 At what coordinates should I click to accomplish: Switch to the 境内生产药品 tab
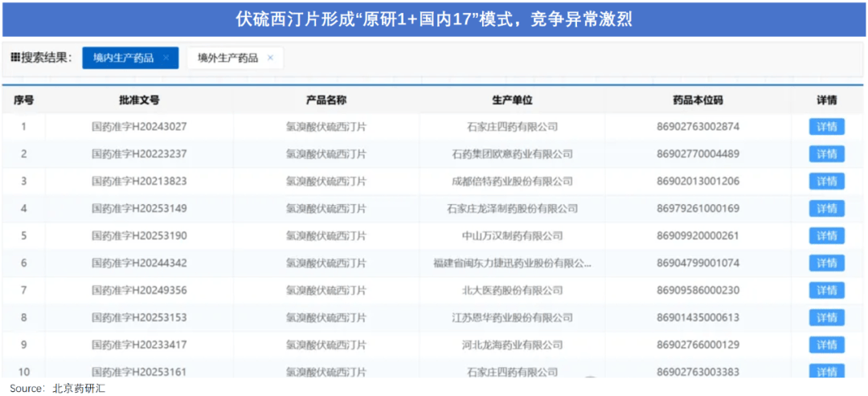[131, 58]
